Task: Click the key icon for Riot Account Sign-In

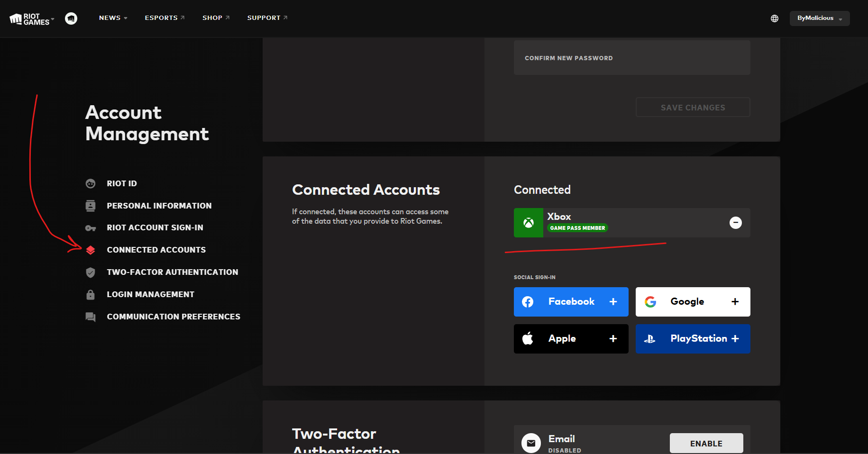Action: pos(91,228)
